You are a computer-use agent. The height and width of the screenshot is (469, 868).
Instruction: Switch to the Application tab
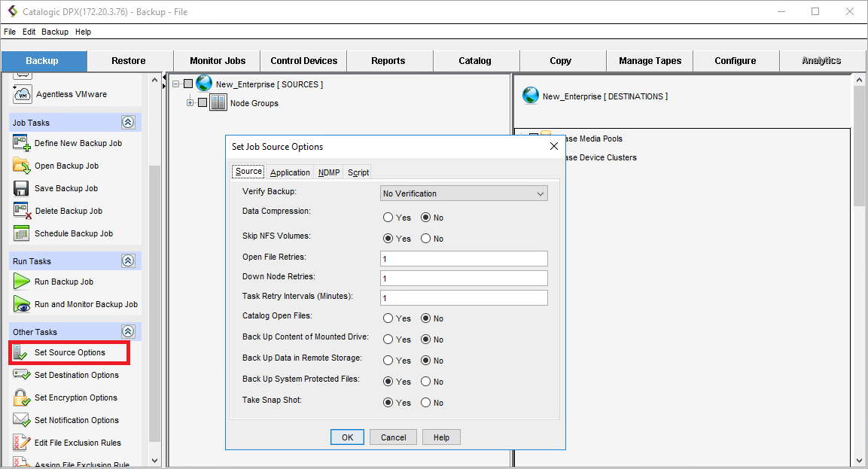290,172
